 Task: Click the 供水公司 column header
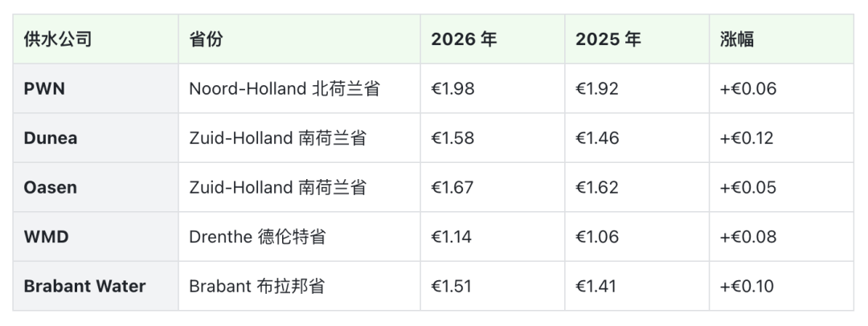58,39
